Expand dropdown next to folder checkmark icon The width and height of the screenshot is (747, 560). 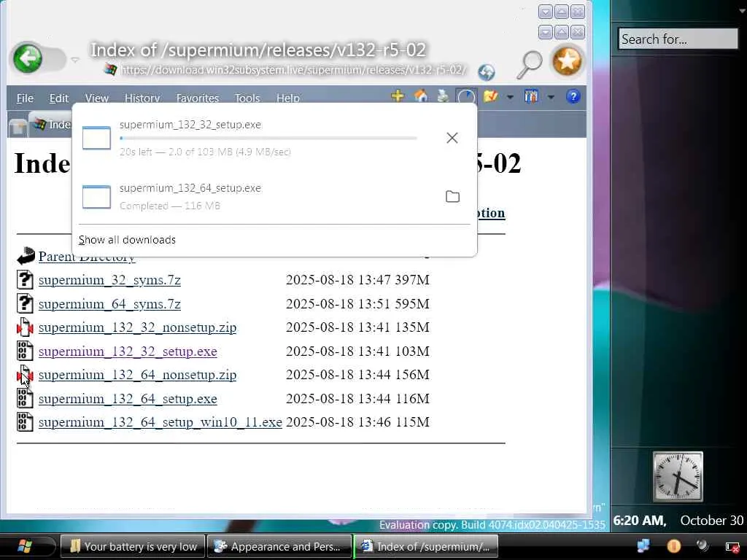pos(510,97)
